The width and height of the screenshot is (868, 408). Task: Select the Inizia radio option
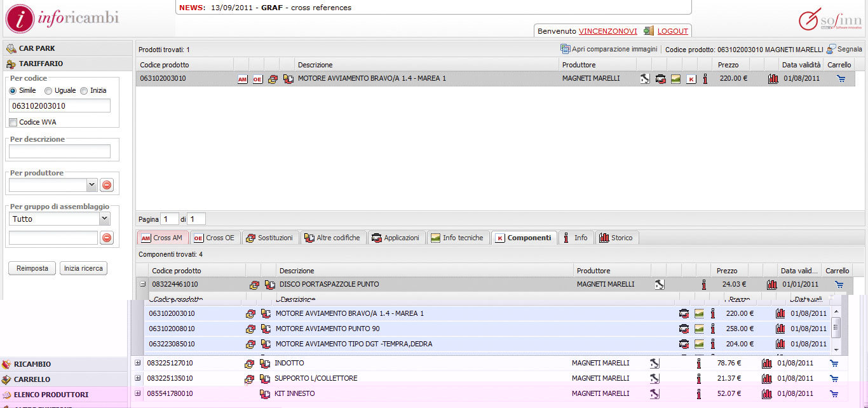(x=84, y=91)
